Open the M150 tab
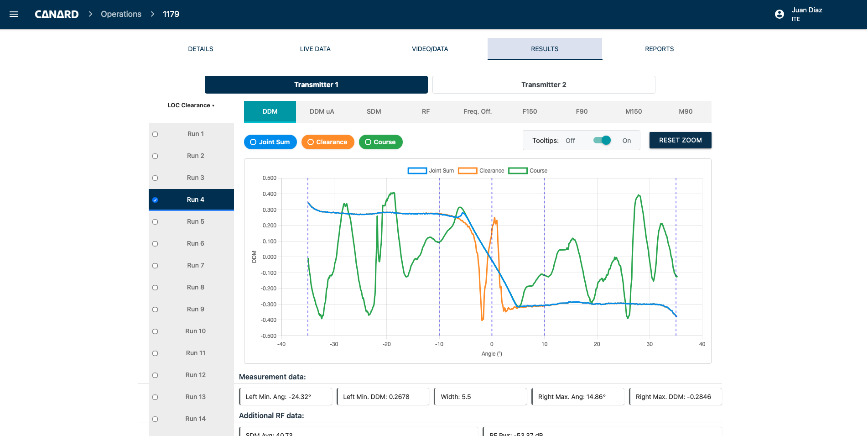The image size is (868, 436). [634, 111]
